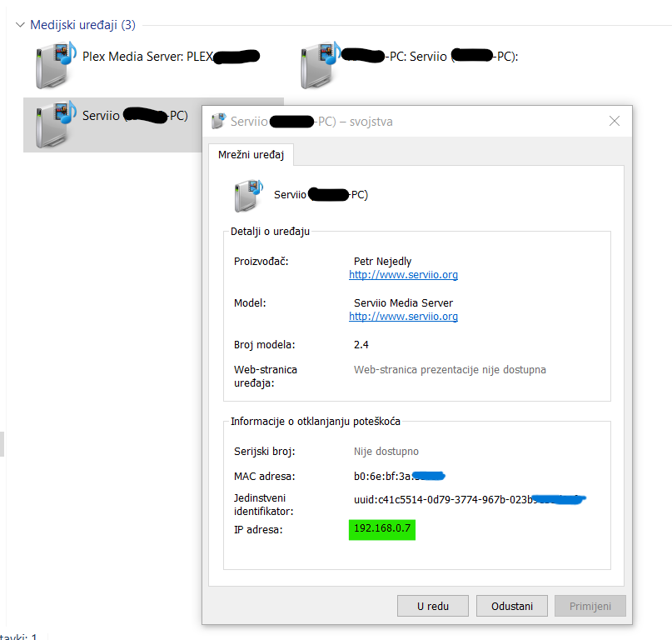672x640 pixels.
Task: Click the Serijski broj: label
Action: click(265, 452)
